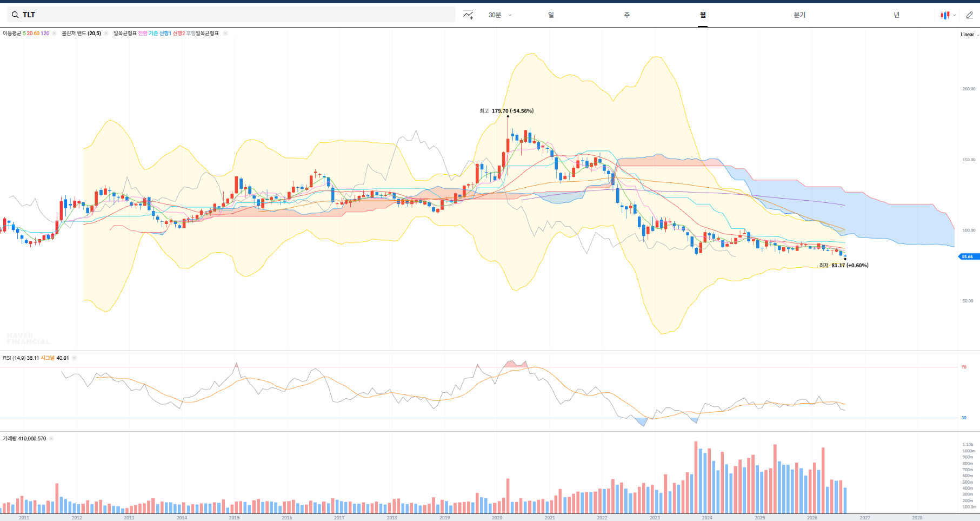Screen dimensions: 980x521
Task: Expand the chart type dropdown arrow
Action: click(x=955, y=15)
